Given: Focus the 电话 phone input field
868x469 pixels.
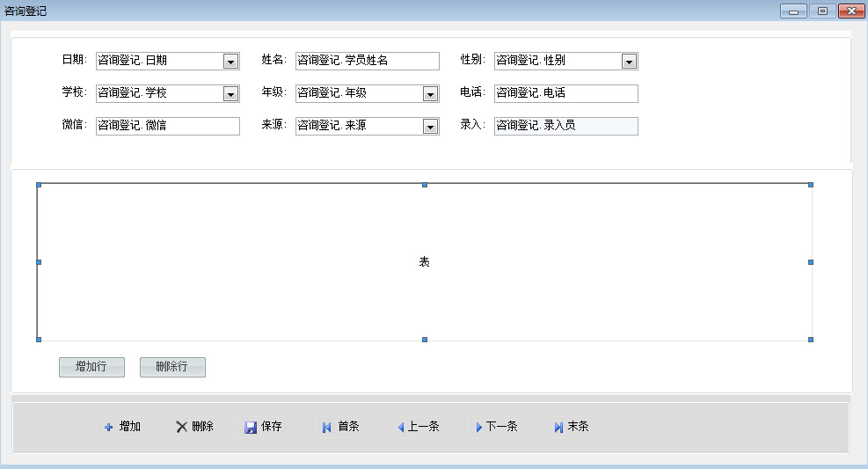Looking at the screenshot, I should [565, 93].
